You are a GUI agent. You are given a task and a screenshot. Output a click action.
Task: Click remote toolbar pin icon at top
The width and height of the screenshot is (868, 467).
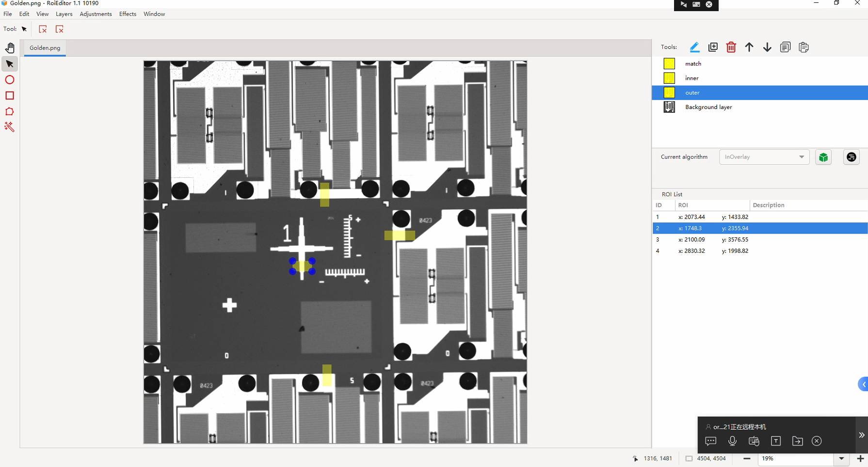[683, 4]
